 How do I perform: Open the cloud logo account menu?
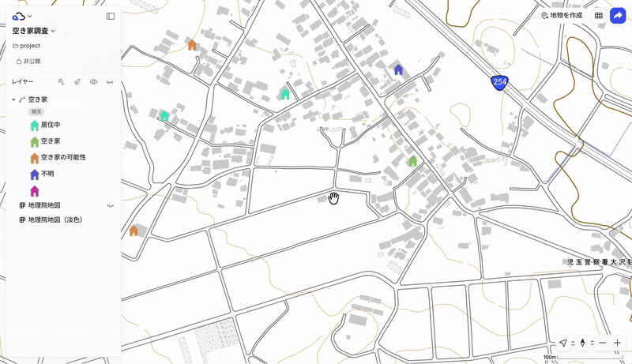tap(22, 17)
